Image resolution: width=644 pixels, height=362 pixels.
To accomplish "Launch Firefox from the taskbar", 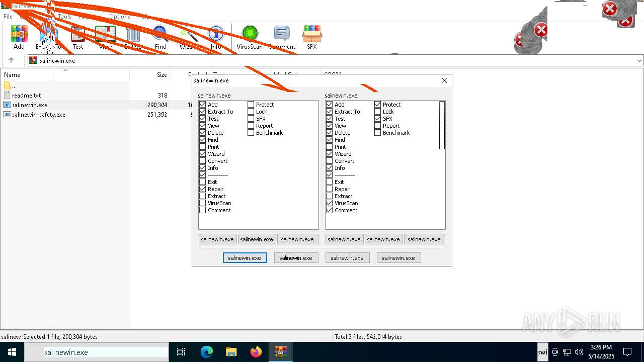I will click(x=256, y=352).
